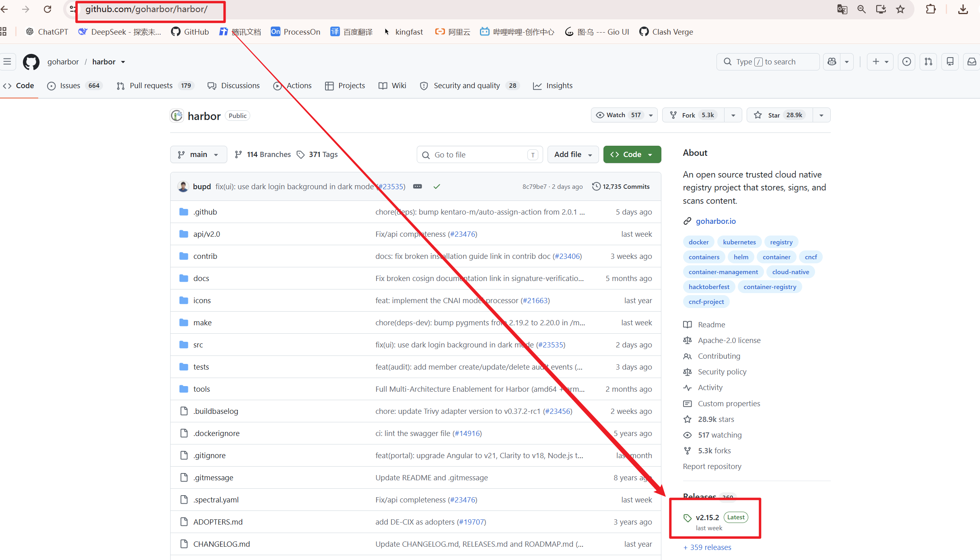The width and height of the screenshot is (980, 560).
Task: Expand the commit message ellipsis button
Action: 418,186
